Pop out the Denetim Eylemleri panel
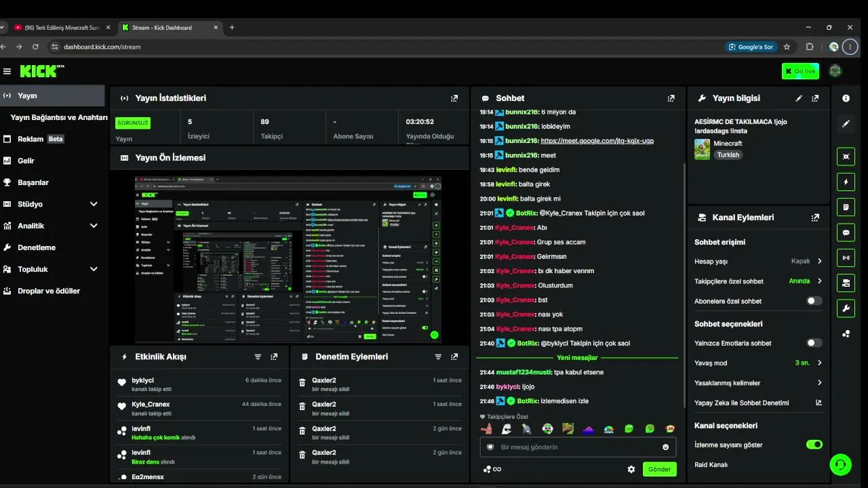868x488 pixels. click(454, 357)
